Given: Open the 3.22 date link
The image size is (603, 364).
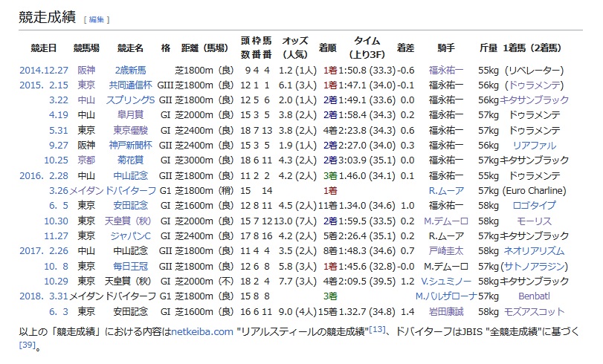Looking at the screenshot, I should point(59,100).
